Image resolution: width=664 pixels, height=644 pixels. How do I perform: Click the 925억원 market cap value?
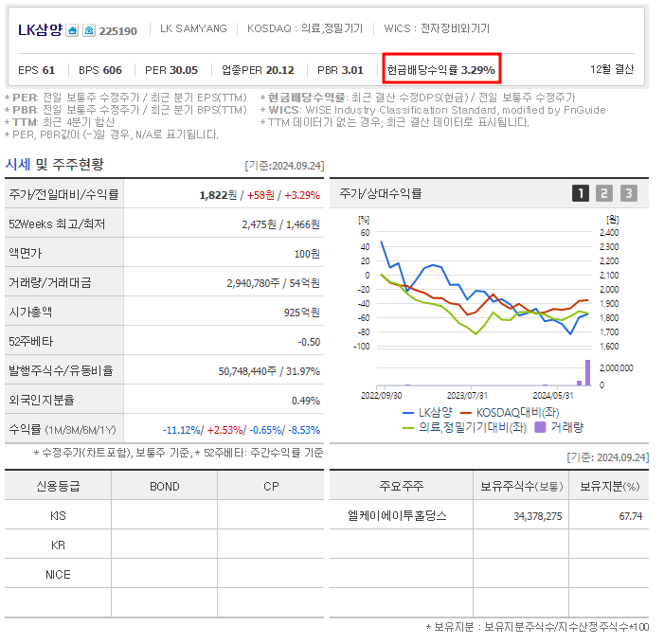pos(302,313)
